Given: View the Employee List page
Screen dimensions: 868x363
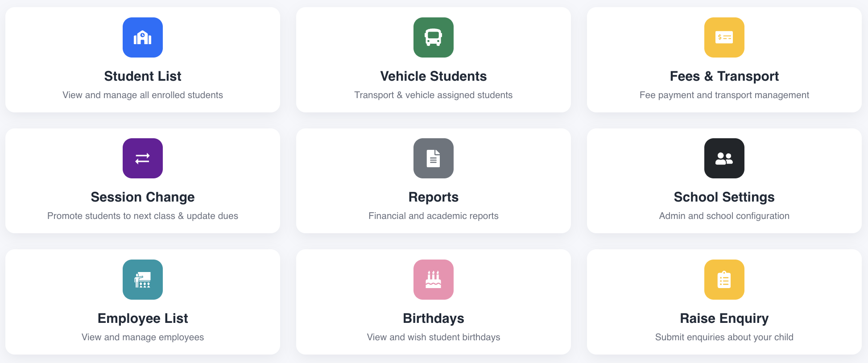Looking at the screenshot, I should click(x=143, y=302).
